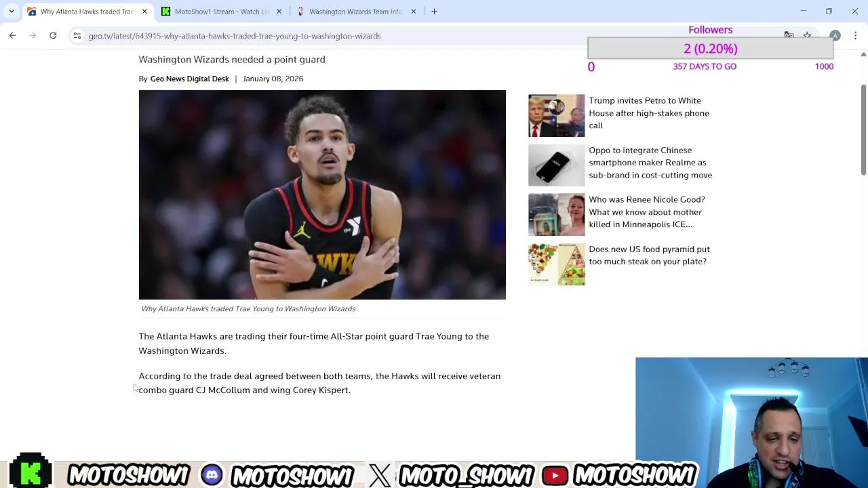Close the MotoShow1 Stream tab
The height and width of the screenshot is (488, 868).
tap(279, 12)
